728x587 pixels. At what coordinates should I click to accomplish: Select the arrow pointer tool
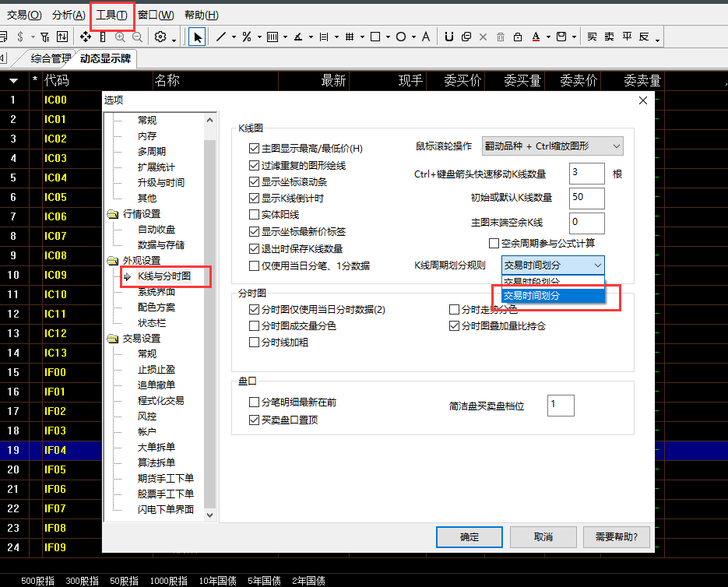[x=197, y=37]
